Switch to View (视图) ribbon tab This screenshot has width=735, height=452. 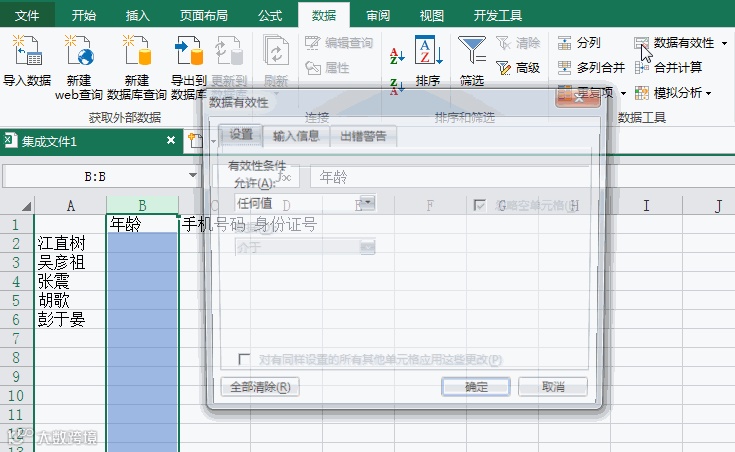click(432, 15)
